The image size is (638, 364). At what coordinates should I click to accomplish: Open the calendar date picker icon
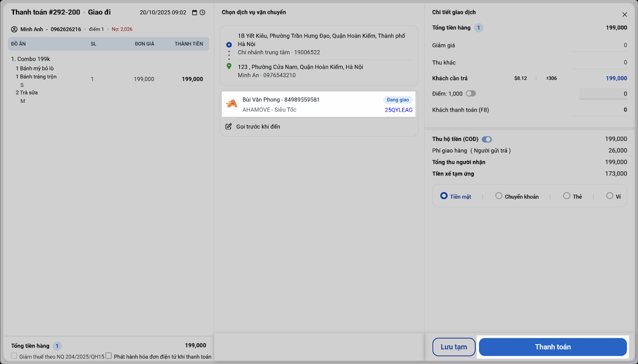click(195, 12)
